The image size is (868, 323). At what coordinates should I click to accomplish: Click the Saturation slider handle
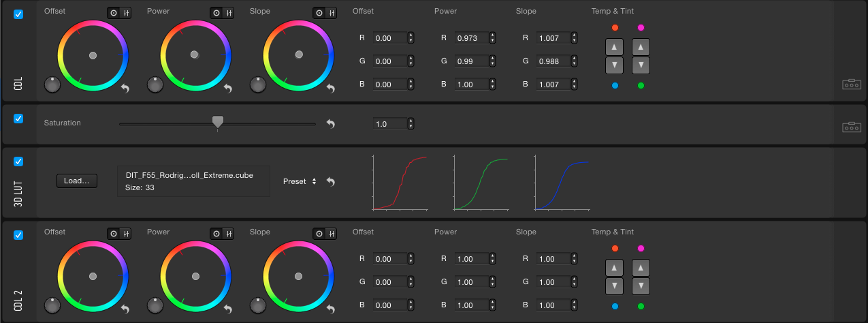(x=218, y=121)
